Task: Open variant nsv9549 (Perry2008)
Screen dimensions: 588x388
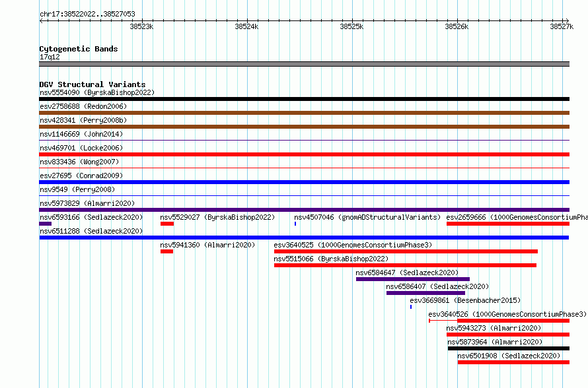Action: click(77, 189)
